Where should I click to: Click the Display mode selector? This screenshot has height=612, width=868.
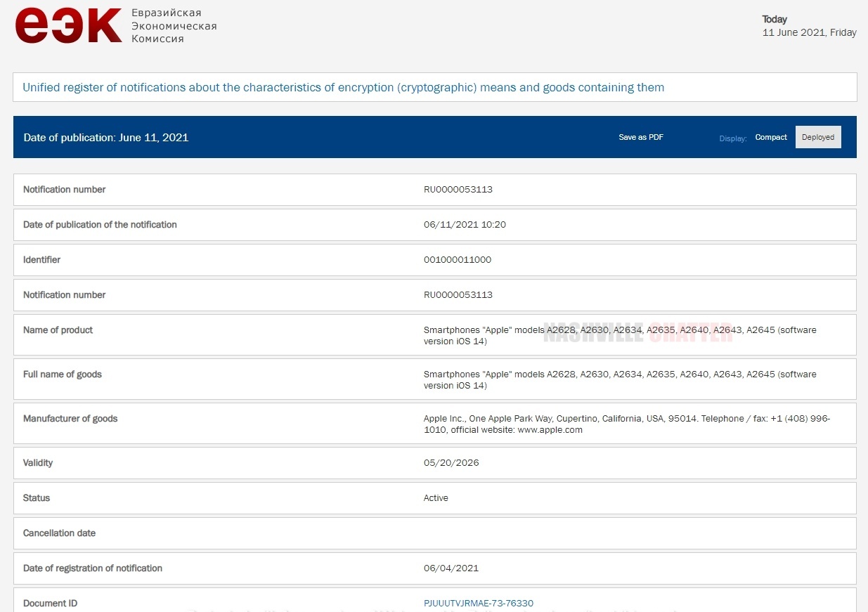(733, 138)
